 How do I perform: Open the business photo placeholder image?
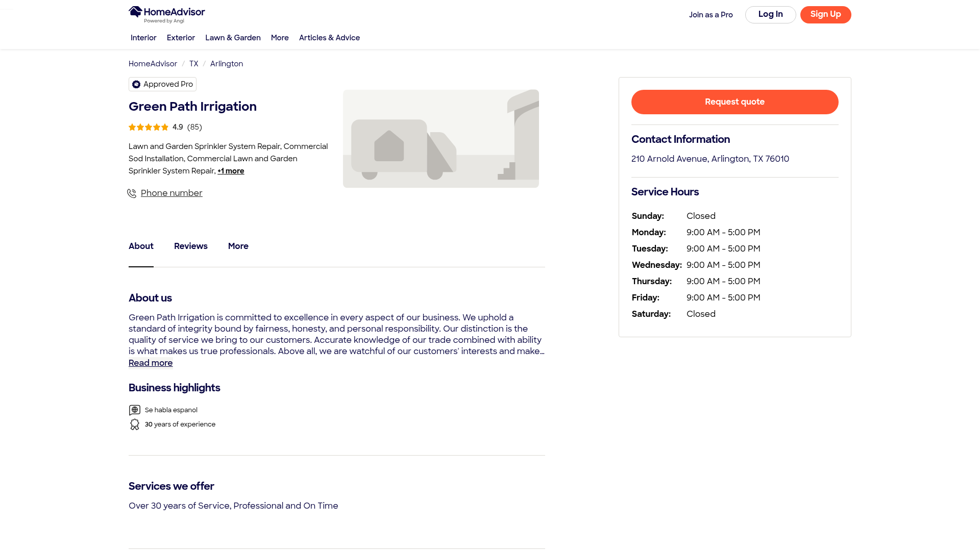pos(440,139)
